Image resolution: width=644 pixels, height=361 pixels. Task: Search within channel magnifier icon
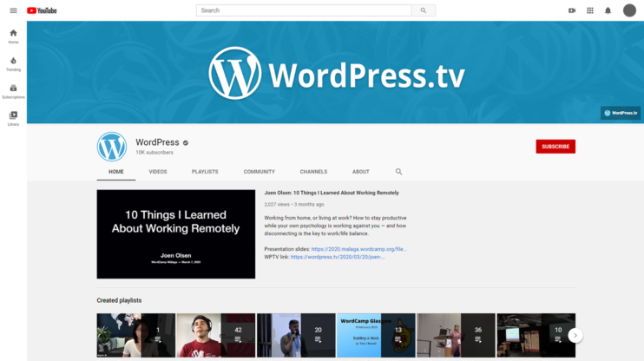click(x=398, y=172)
